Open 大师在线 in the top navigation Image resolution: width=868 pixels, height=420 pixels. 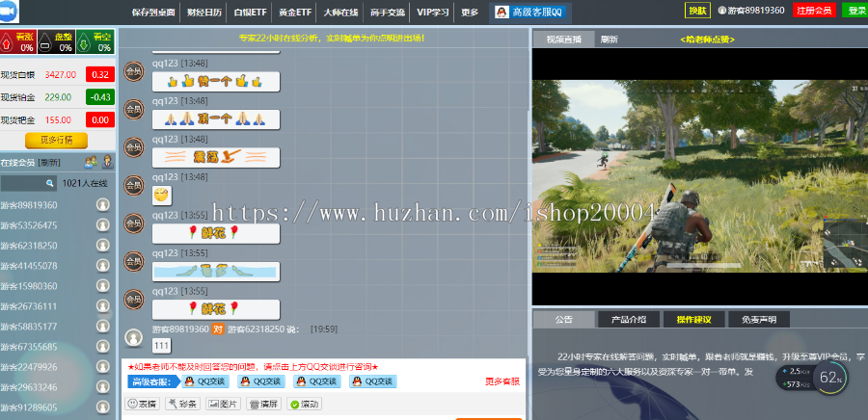pos(340,13)
